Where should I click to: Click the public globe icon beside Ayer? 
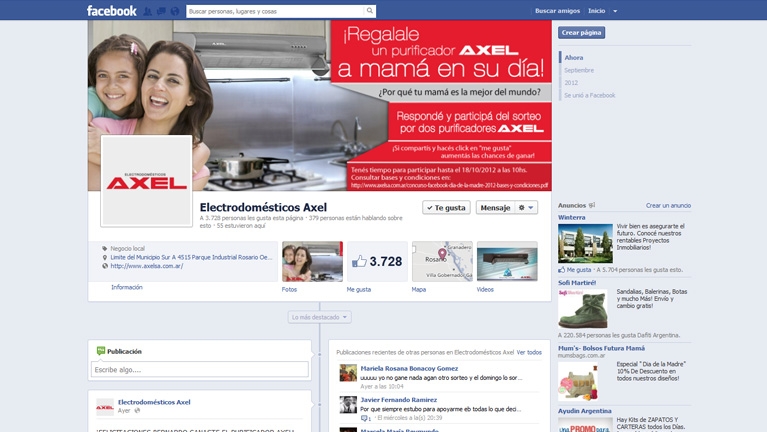(x=137, y=411)
